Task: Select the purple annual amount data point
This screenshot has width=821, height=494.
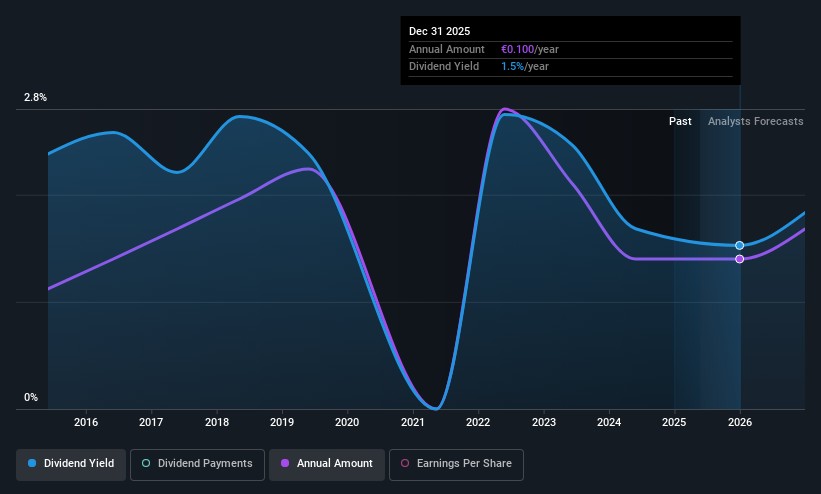Action: (740, 259)
